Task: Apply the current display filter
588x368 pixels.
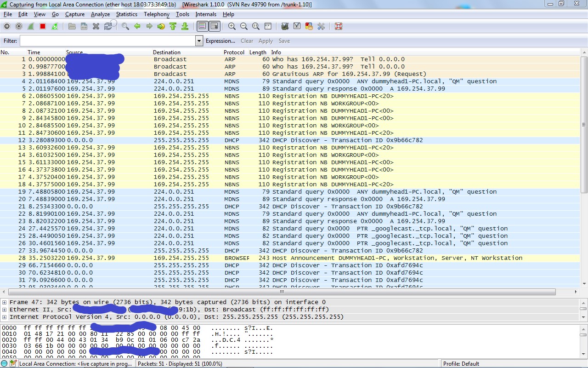Action: tap(266, 41)
